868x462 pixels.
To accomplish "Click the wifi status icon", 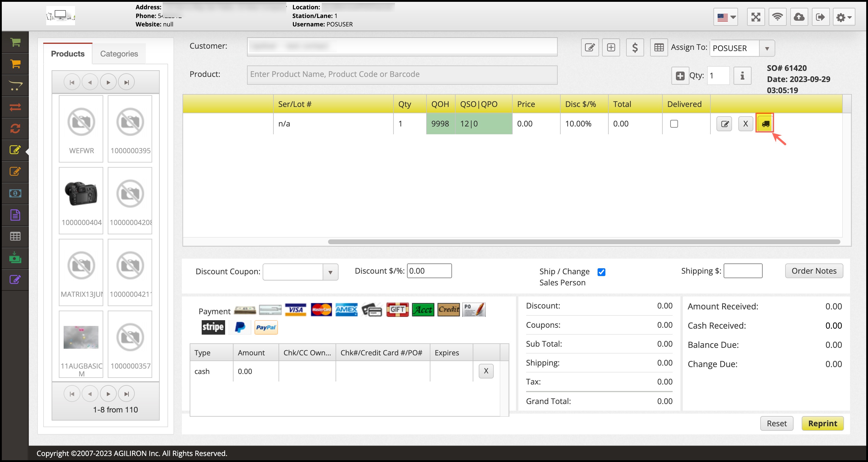I will (777, 17).
